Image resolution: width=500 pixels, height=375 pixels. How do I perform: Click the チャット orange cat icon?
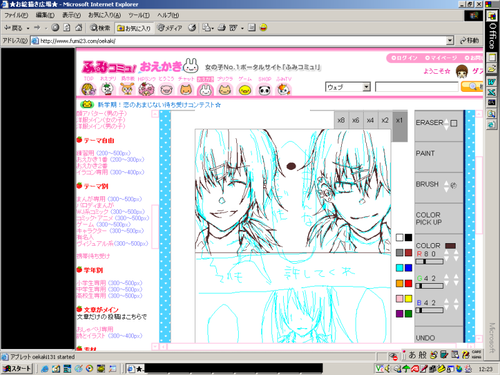tap(186, 89)
